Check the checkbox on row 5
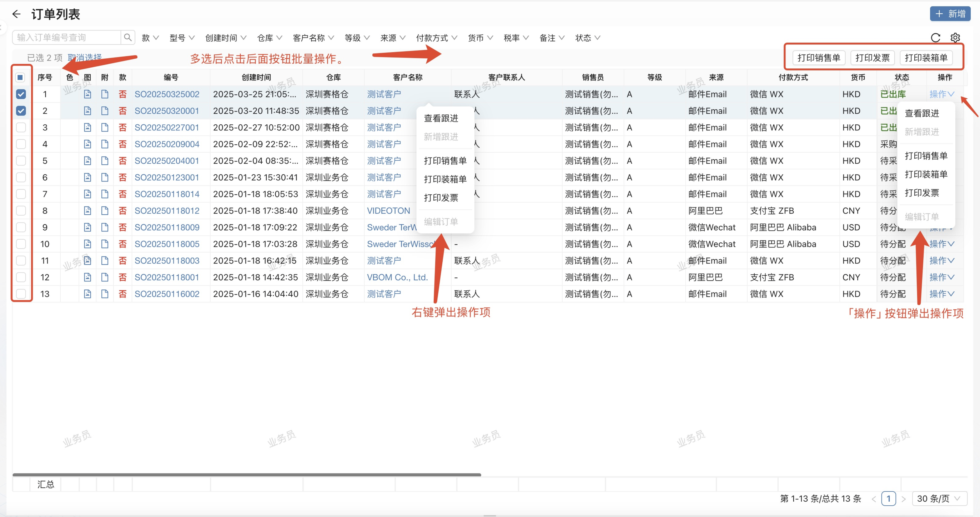Image resolution: width=980 pixels, height=517 pixels. pyautogui.click(x=21, y=161)
